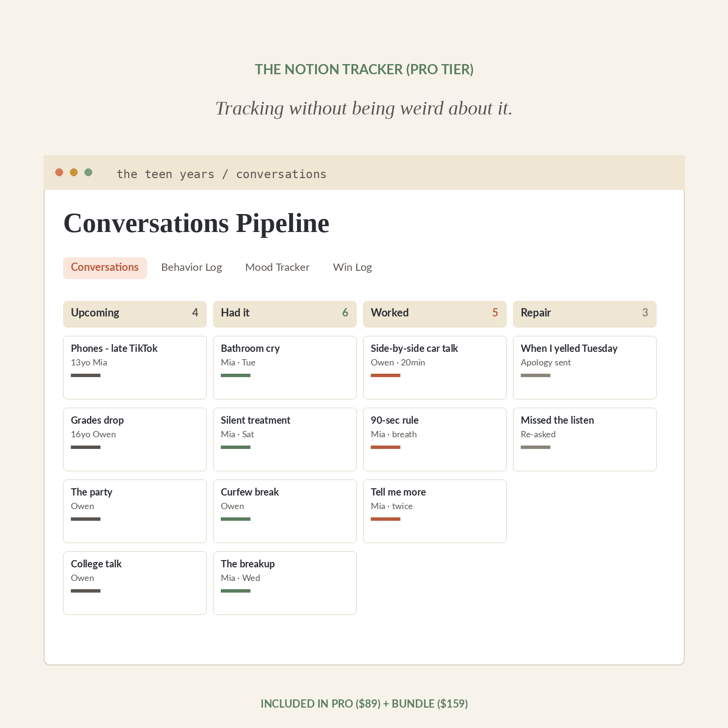Screen dimensions: 728x728
Task: Open the Phones - late TikTok card
Action: coord(135,367)
